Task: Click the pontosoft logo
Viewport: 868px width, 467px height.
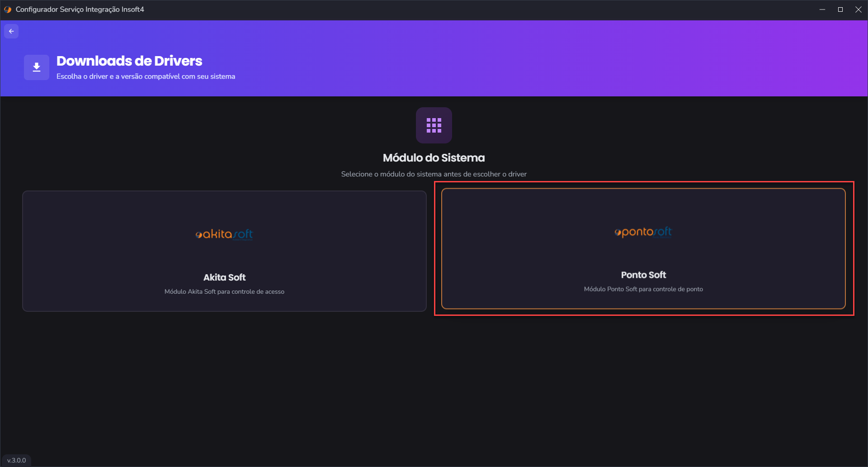Action: 643,232
